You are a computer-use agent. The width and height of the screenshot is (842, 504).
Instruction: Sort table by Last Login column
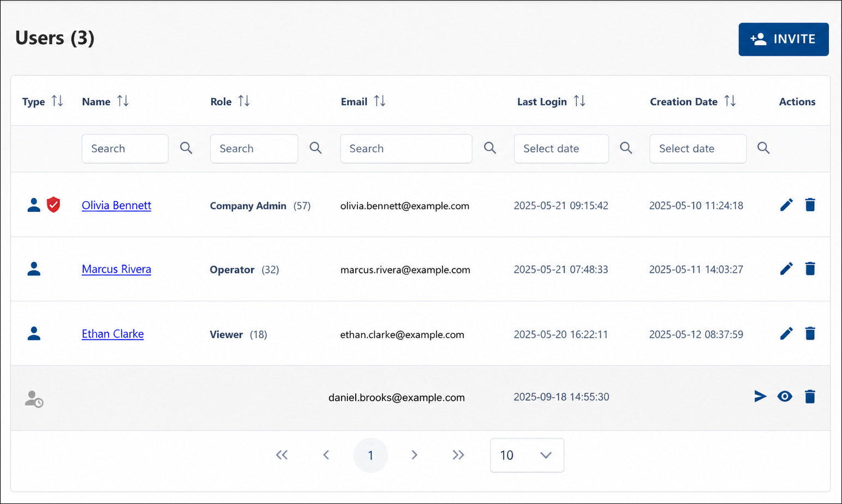coord(580,101)
